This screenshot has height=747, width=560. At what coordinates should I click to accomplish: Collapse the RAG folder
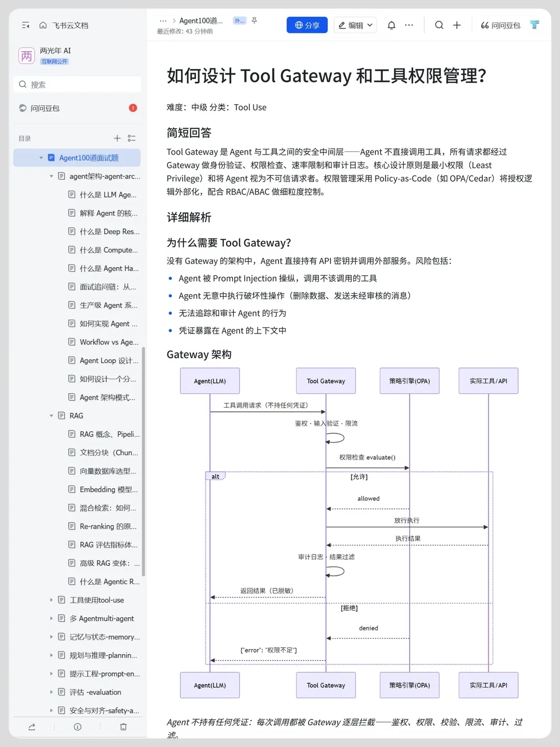click(x=51, y=416)
